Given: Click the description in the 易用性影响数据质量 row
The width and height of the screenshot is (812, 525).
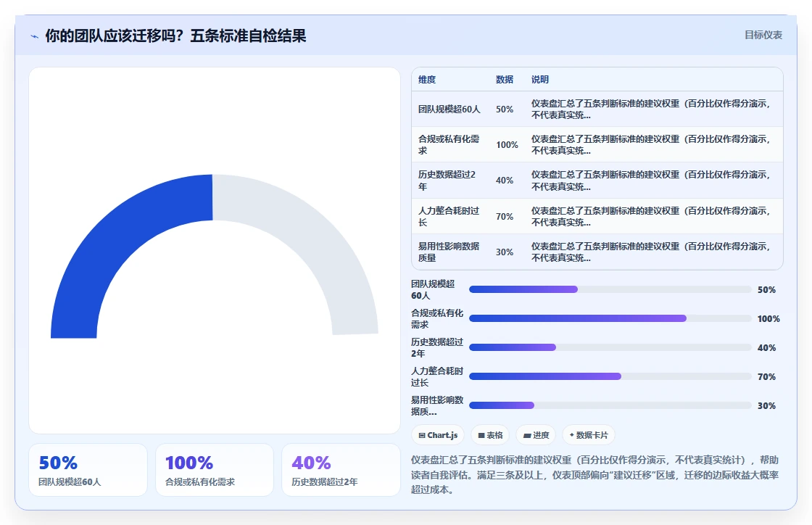Looking at the screenshot, I should 651,252.
